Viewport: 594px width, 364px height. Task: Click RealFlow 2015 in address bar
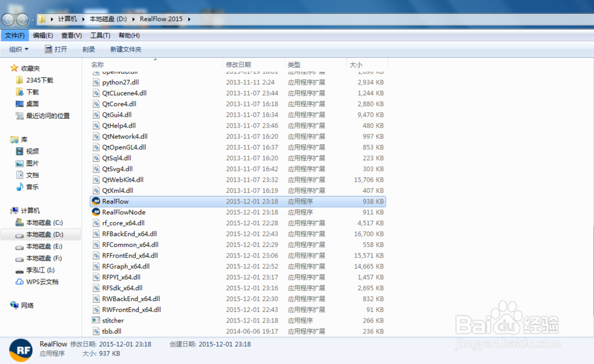coord(161,19)
